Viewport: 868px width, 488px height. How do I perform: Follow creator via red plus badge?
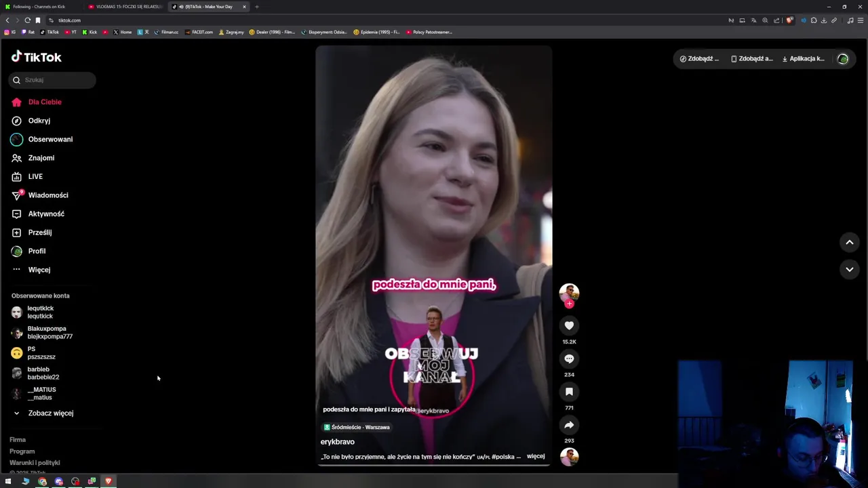[x=569, y=304]
